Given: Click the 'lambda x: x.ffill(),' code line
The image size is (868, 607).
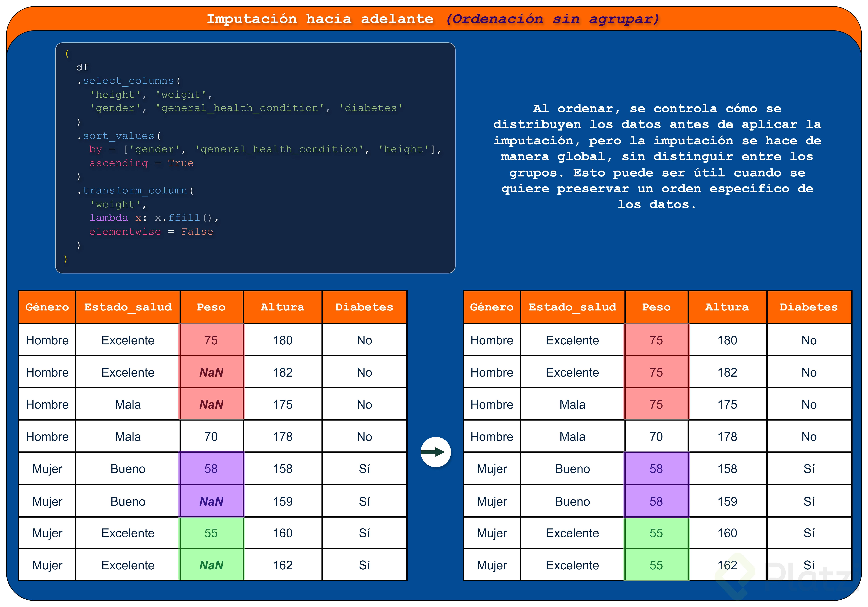Looking at the screenshot, I should [154, 218].
